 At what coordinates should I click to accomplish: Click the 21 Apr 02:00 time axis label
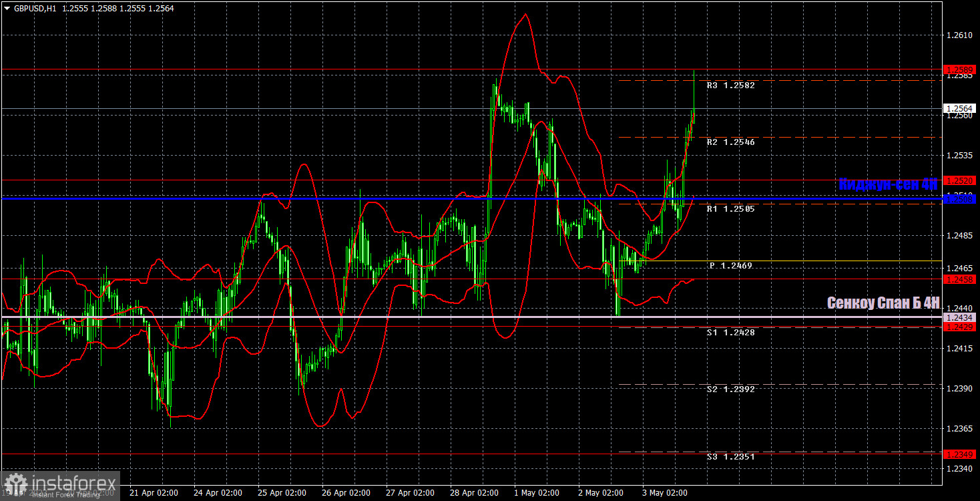coord(154,493)
